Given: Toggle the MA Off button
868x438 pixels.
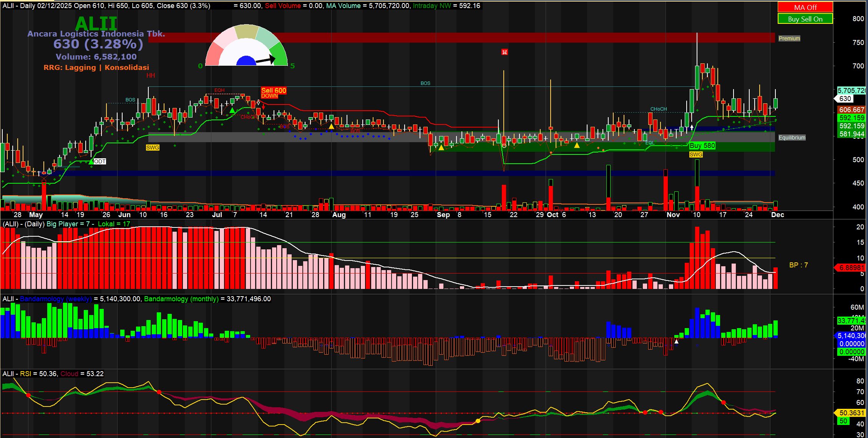Looking at the screenshot, I should click(x=805, y=7).
